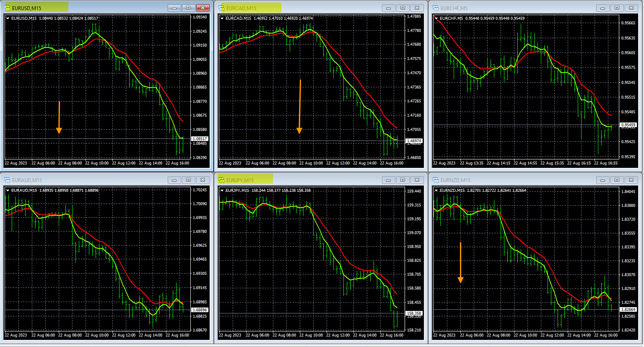
Task: Click the EURAUD chart window icon
Action: 7,180
